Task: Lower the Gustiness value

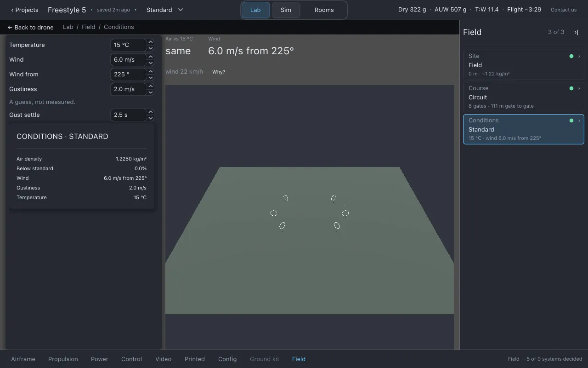Action: tap(150, 92)
